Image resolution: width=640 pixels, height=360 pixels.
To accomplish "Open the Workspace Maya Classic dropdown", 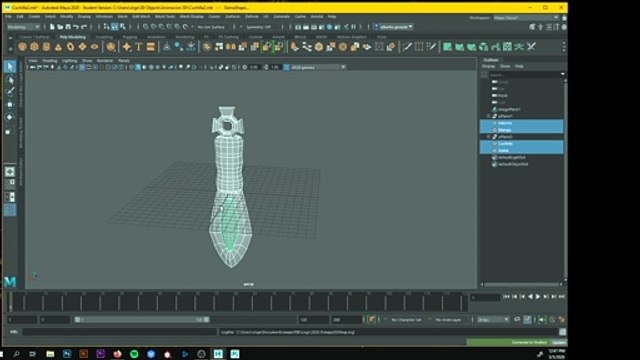I will 526,18.
